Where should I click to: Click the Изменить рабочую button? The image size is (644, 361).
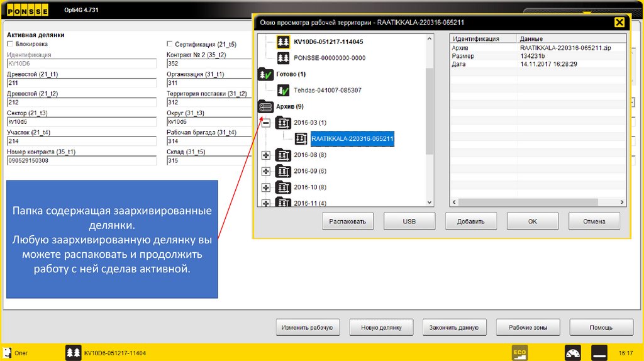[x=308, y=327]
